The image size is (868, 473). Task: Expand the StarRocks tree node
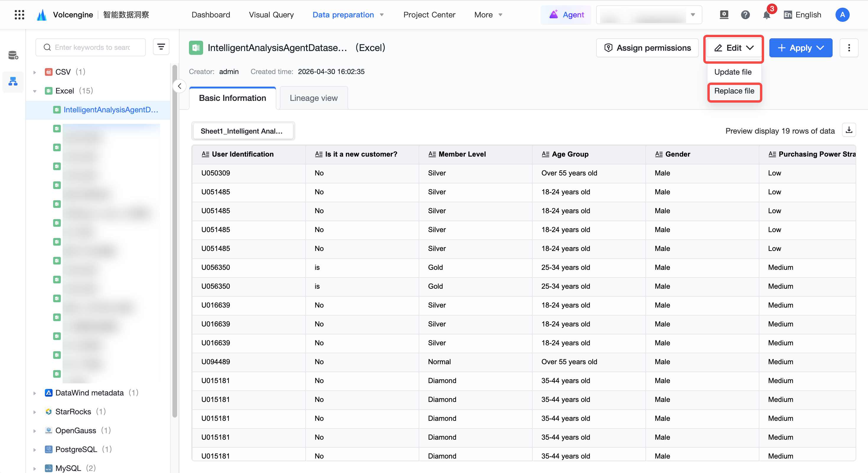pos(34,412)
